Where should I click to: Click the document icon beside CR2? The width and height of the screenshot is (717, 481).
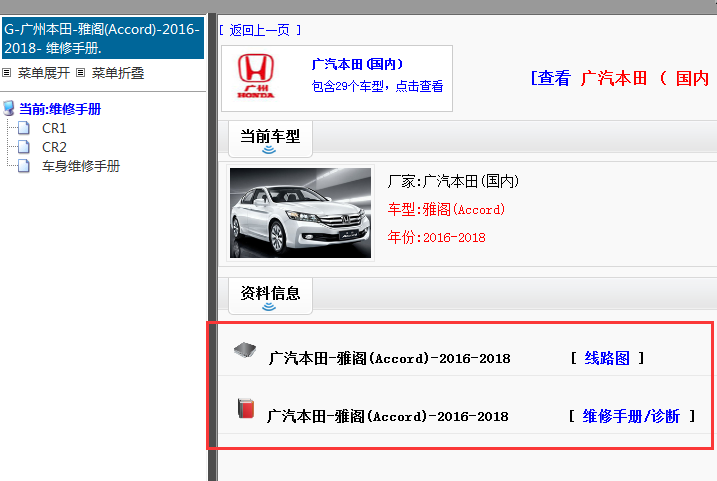[24, 147]
